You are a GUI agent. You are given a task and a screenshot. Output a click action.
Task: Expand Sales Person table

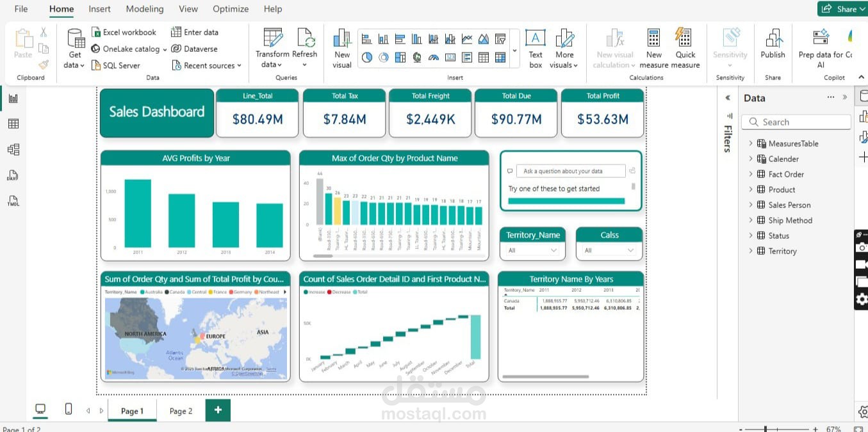[751, 205]
